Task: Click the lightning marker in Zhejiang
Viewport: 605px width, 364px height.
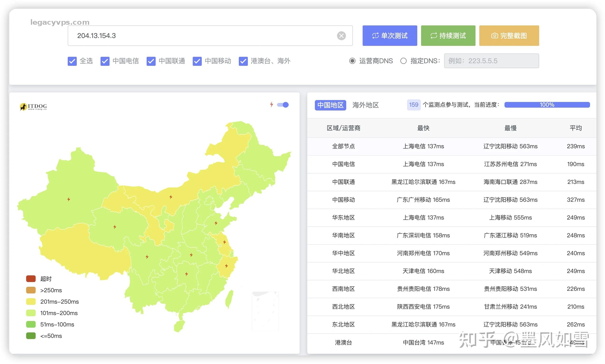Action: pyautogui.click(x=226, y=266)
